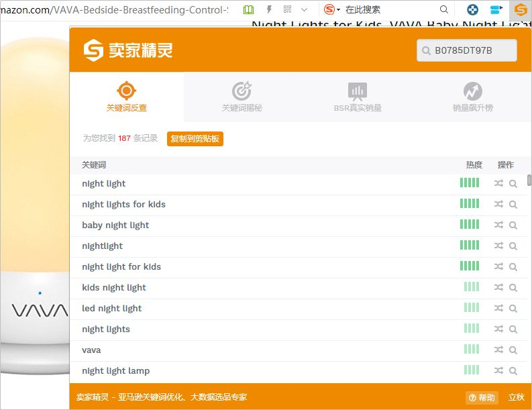Image resolution: width=532 pixels, height=410 pixels.
Task: Select keyword 'night light for kids'
Action: tap(121, 267)
